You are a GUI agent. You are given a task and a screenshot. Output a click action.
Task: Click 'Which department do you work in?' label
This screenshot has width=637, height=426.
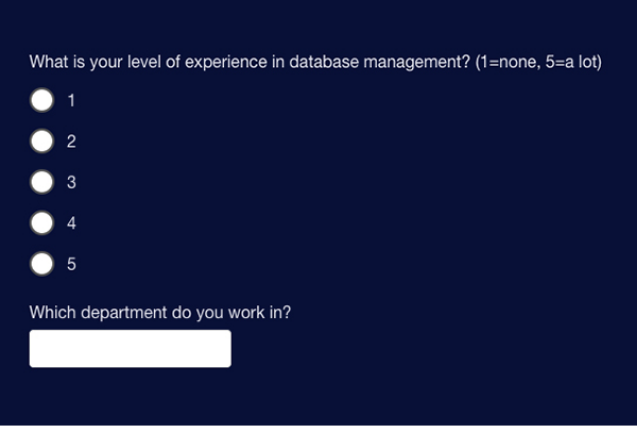pos(160,312)
